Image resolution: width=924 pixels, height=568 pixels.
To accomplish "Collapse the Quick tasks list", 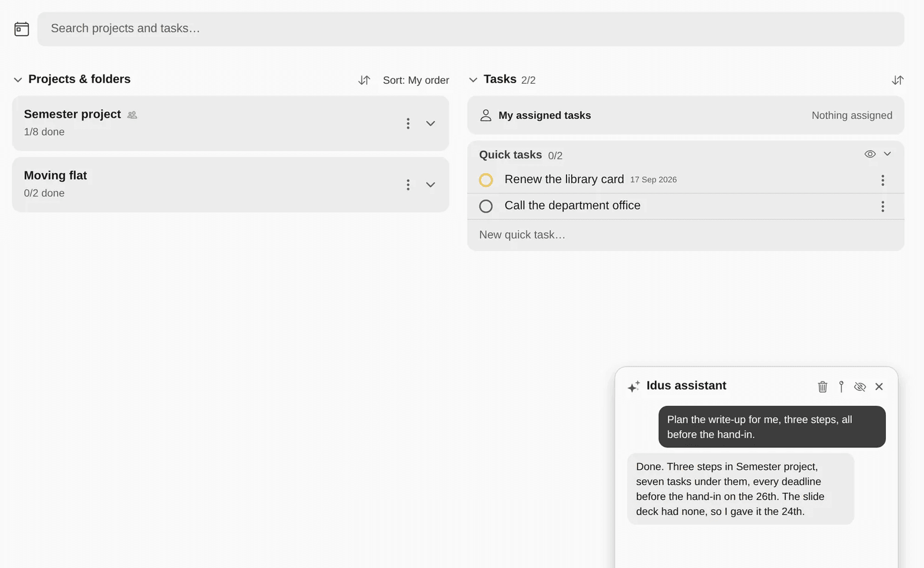I will click(888, 154).
